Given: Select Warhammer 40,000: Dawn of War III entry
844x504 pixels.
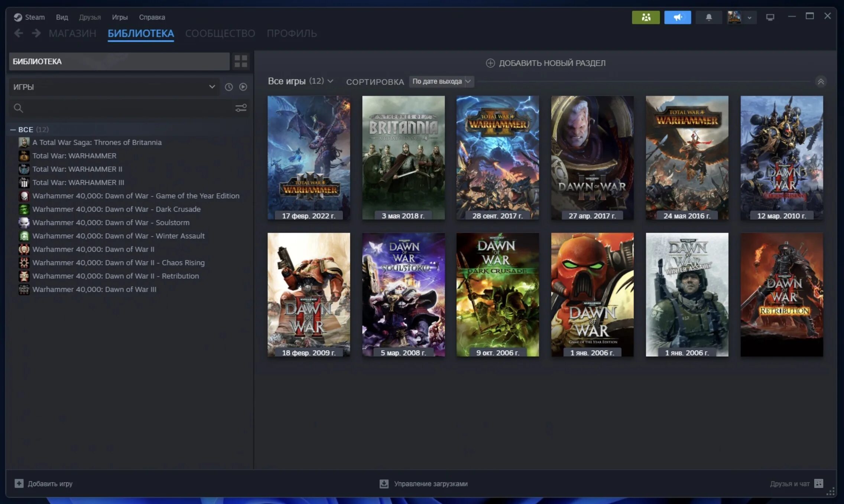Looking at the screenshot, I should 94,289.
